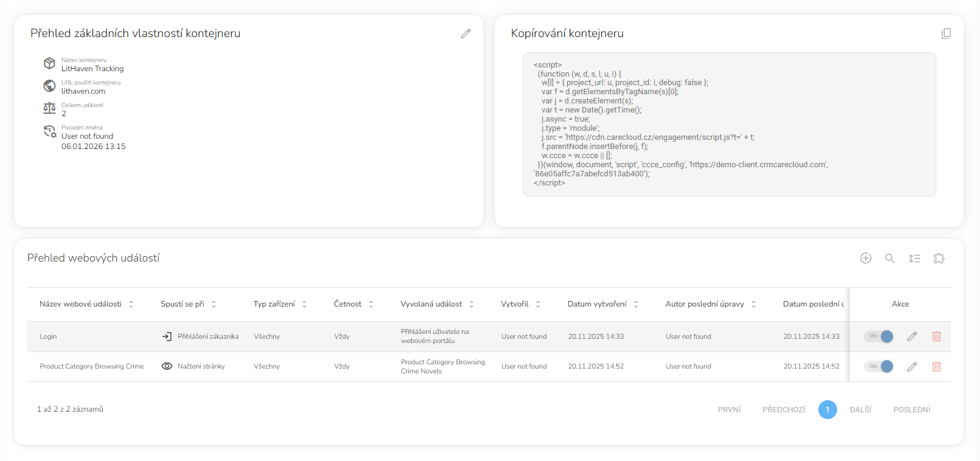This screenshot has height=461, width=980.
Task: Delete the Product Category Browsing Crime event
Action: [936, 367]
